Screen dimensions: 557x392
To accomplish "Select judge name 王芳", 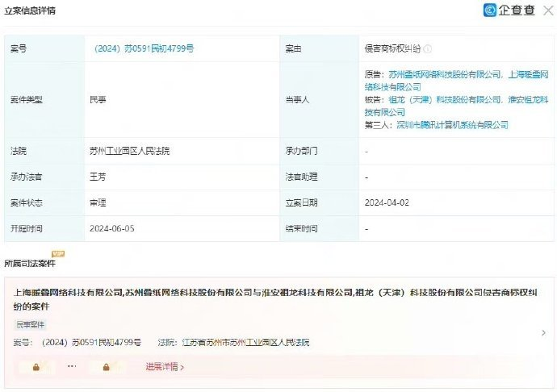I will (98, 177).
